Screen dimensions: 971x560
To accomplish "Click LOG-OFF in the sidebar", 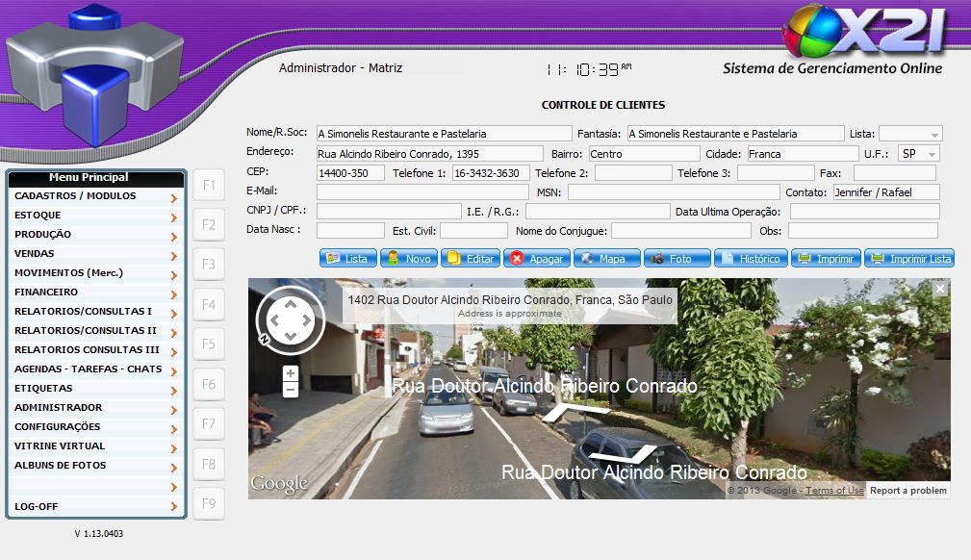I will pos(95,507).
